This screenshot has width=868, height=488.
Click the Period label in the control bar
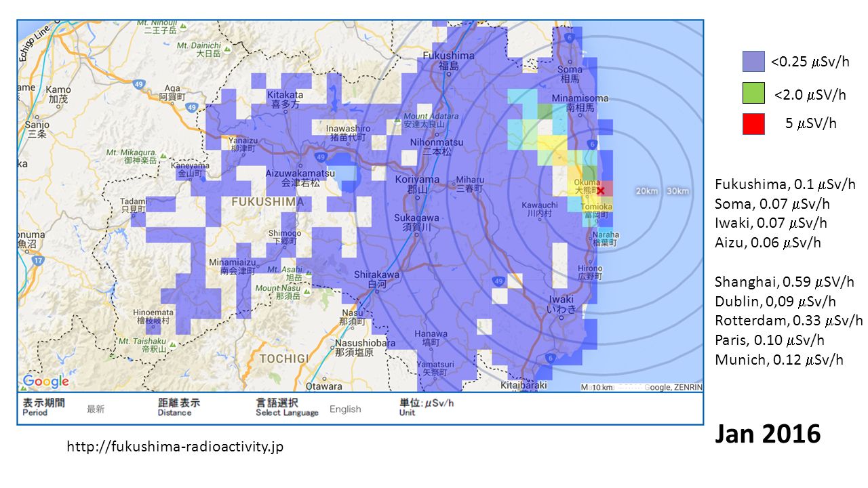[43, 407]
